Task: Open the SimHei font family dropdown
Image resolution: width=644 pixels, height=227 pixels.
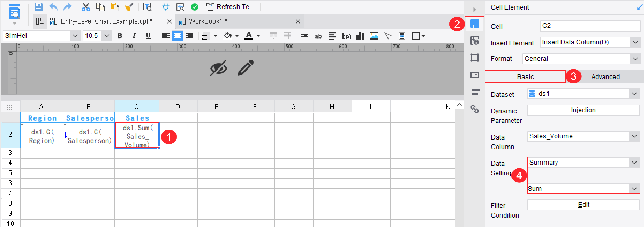Action: [x=75, y=36]
